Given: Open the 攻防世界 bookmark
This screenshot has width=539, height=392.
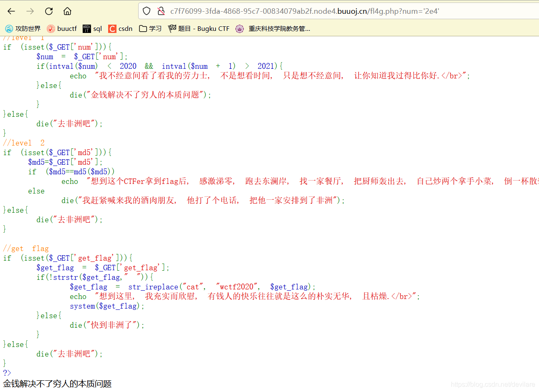Looking at the screenshot, I should pyautogui.click(x=23, y=28).
